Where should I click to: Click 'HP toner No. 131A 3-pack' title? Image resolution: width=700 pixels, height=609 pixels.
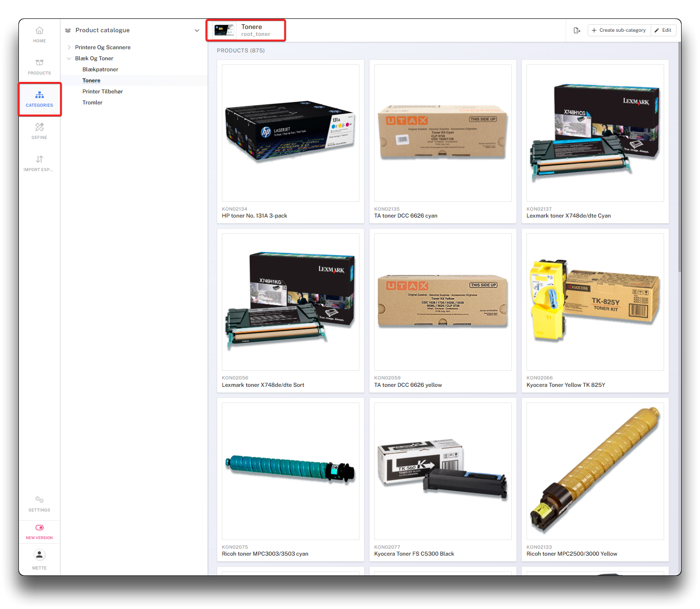[255, 216]
